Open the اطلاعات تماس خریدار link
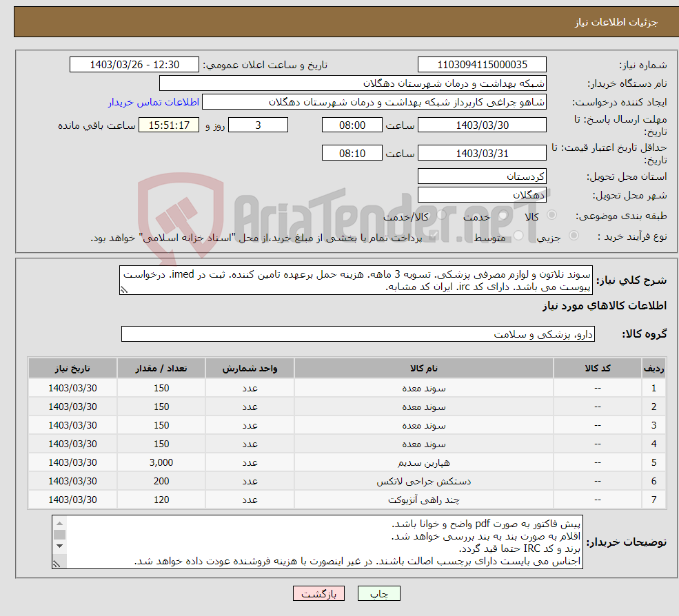The image size is (679, 616). [x=153, y=102]
